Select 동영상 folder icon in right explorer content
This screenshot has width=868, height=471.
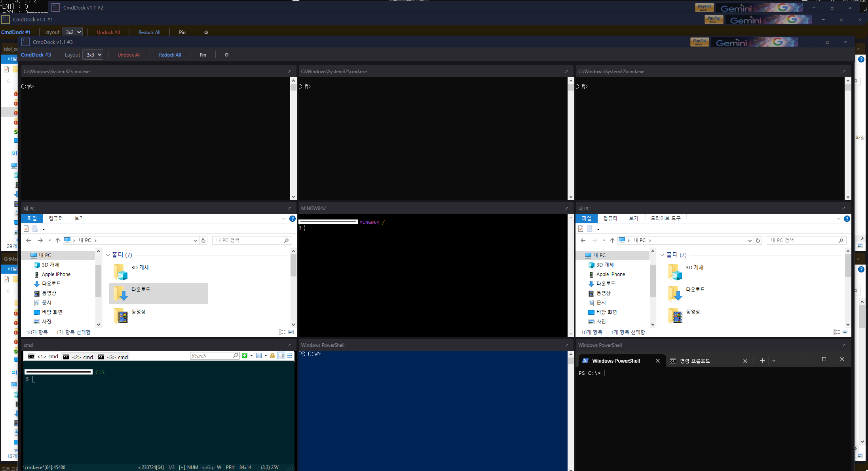point(675,316)
